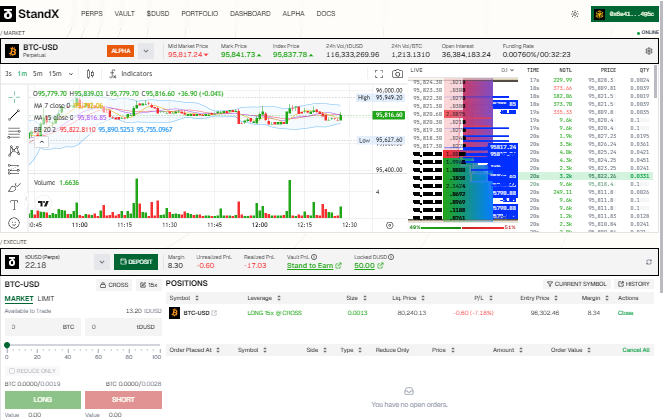Click Cancel All orders
The image size is (664, 420).
tap(636, 350)
